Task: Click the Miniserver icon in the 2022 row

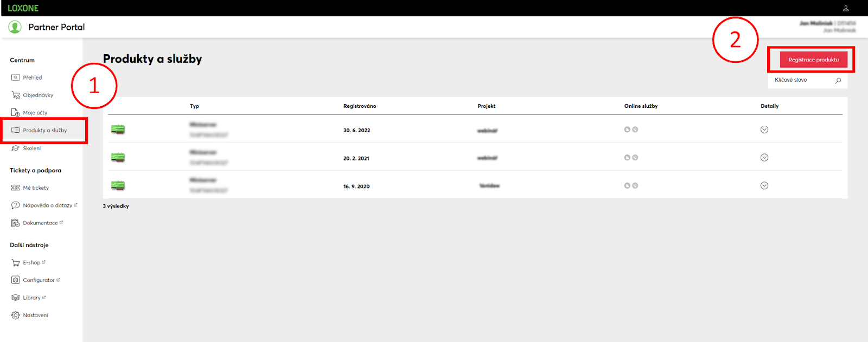Action: click(118, 130)
